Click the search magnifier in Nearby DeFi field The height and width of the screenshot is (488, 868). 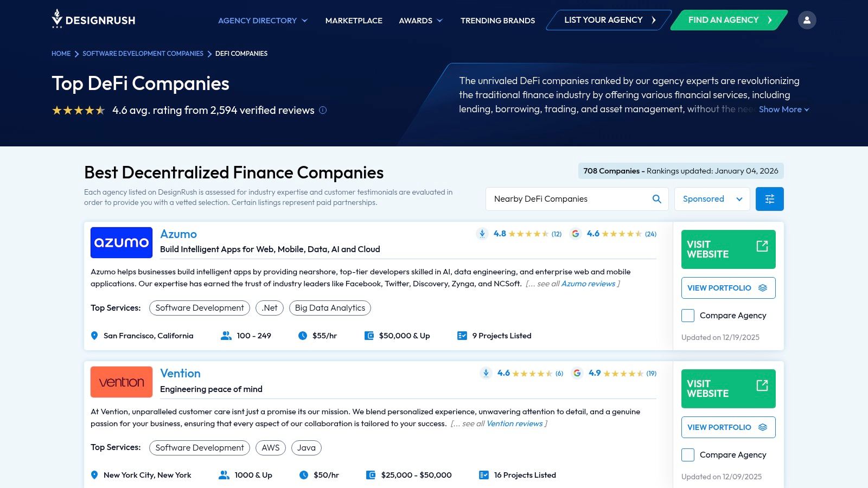pos(656,199)
